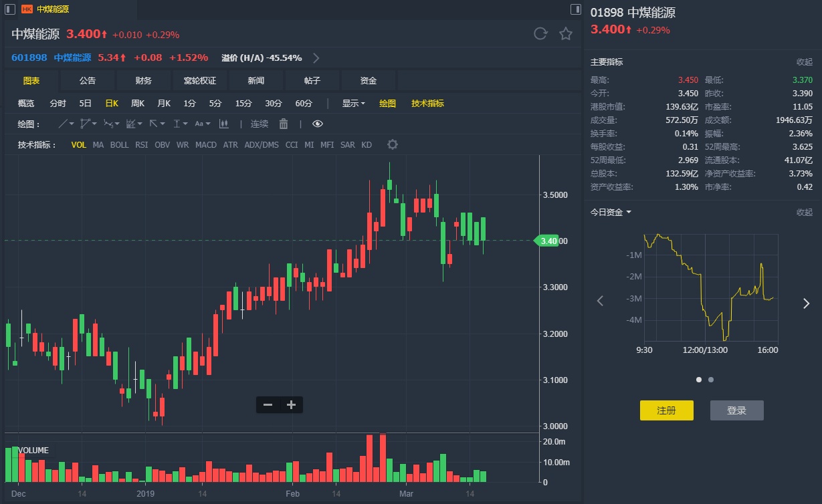This screenshot has width=822, height=504.
Task: Toggle MA indicator
Action: tap(98, 145)
